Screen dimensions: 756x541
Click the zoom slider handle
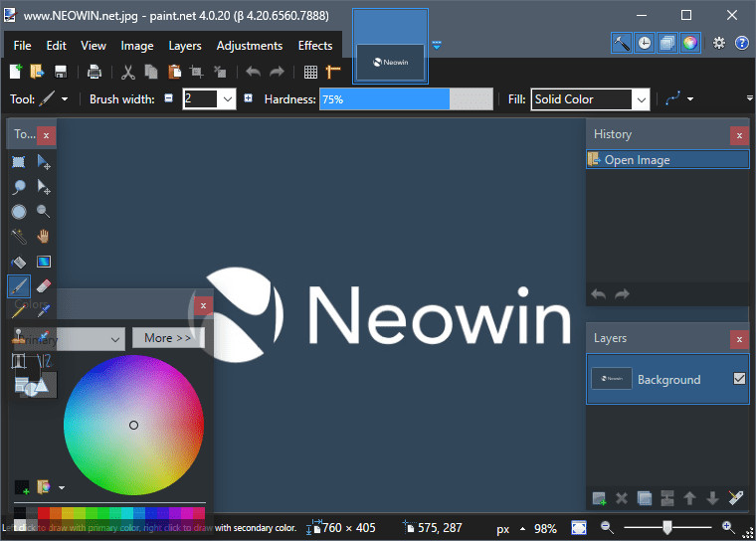(666, 527)
